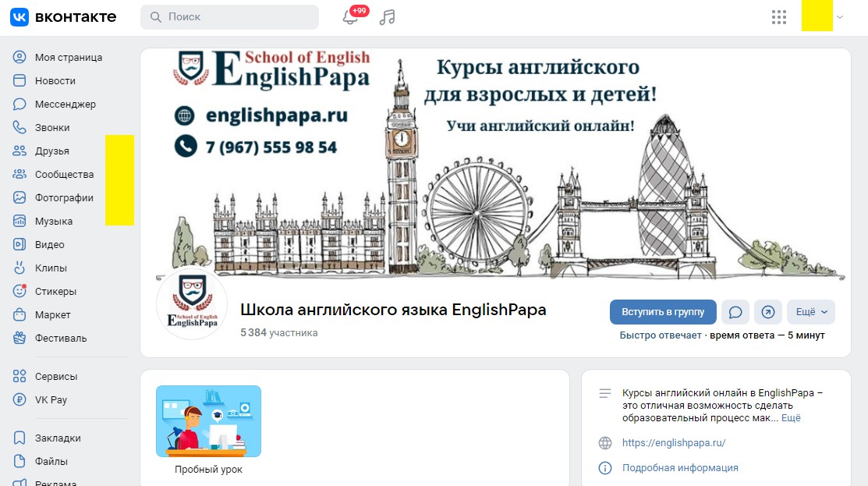The width and height of the screenshot is (868, 486).
Task: Open Фотографии section
Action: (64, 197)
